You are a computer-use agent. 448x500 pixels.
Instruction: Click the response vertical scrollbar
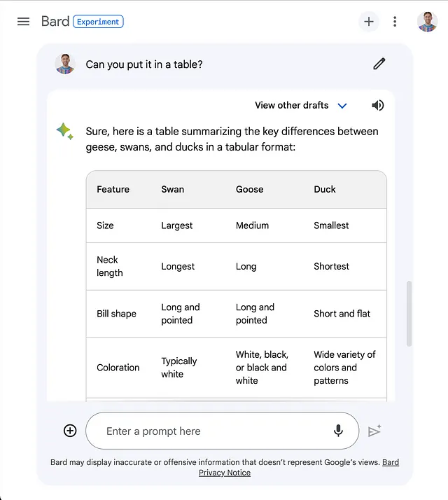pyautogui.click(x=409, y=314)
